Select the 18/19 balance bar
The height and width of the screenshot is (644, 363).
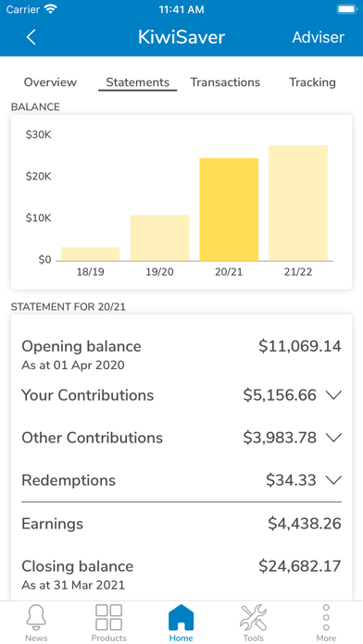90,254
